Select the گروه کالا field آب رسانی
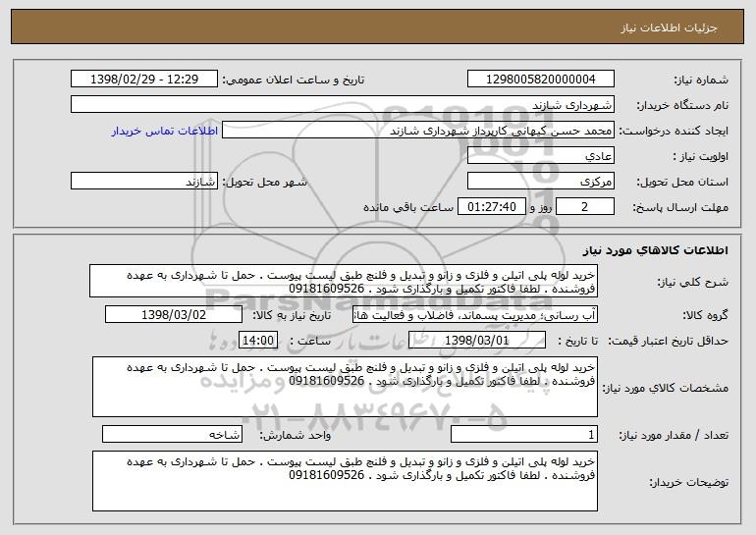 475,315
